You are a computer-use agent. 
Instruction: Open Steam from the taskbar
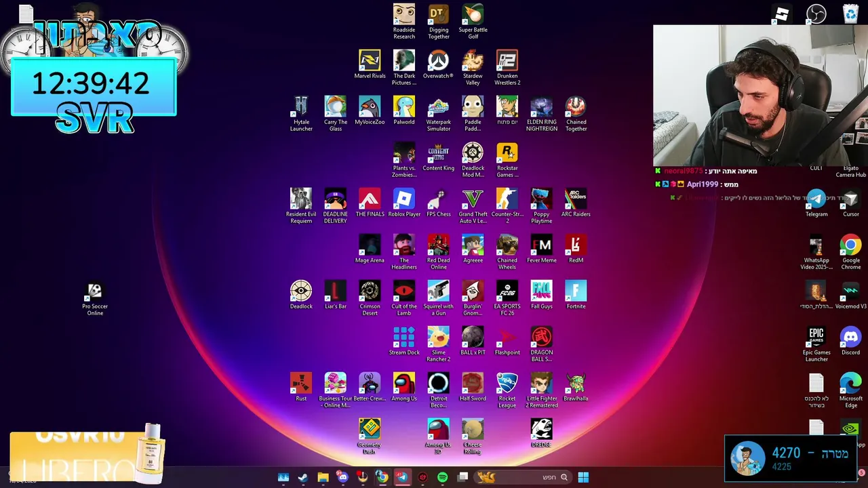click(303, 477)
